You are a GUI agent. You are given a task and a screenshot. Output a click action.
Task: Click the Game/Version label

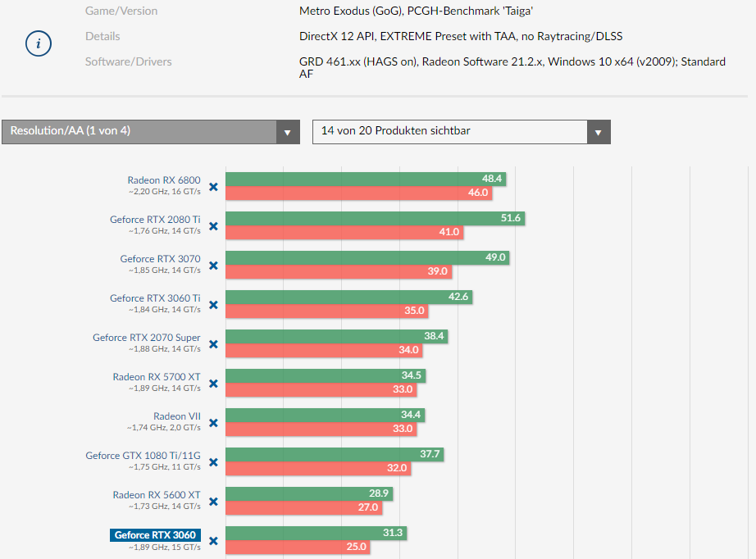(x=121, y=11)
